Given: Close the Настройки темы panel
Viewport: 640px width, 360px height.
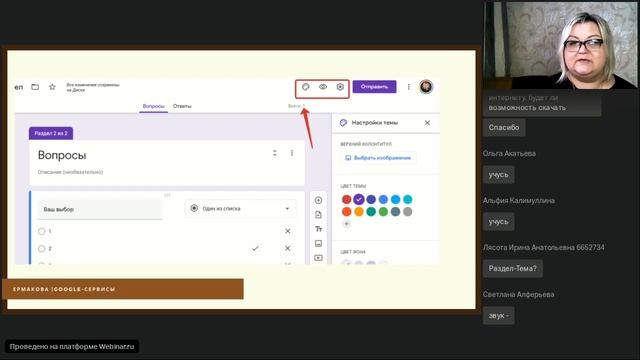Looking at the screenshot, I should [427, 123].
